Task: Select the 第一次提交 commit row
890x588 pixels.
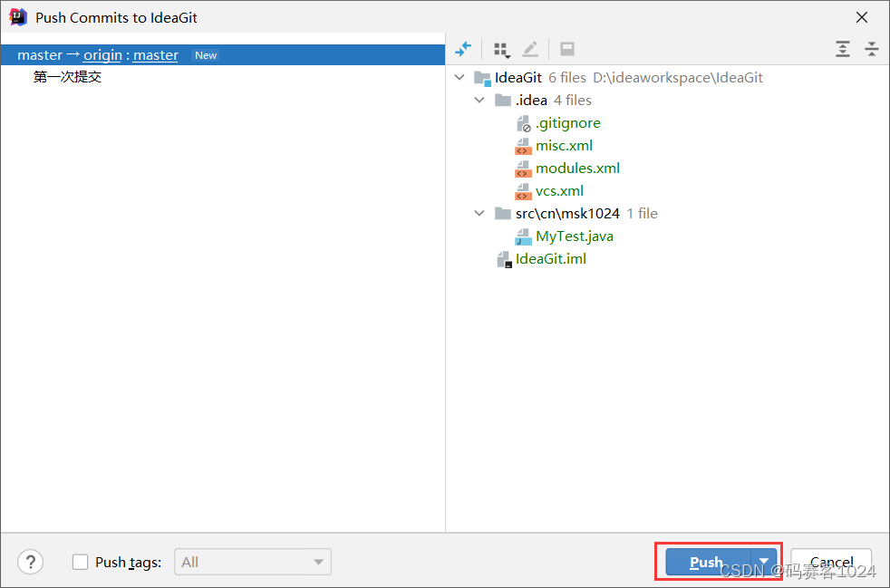Action: 223,77
